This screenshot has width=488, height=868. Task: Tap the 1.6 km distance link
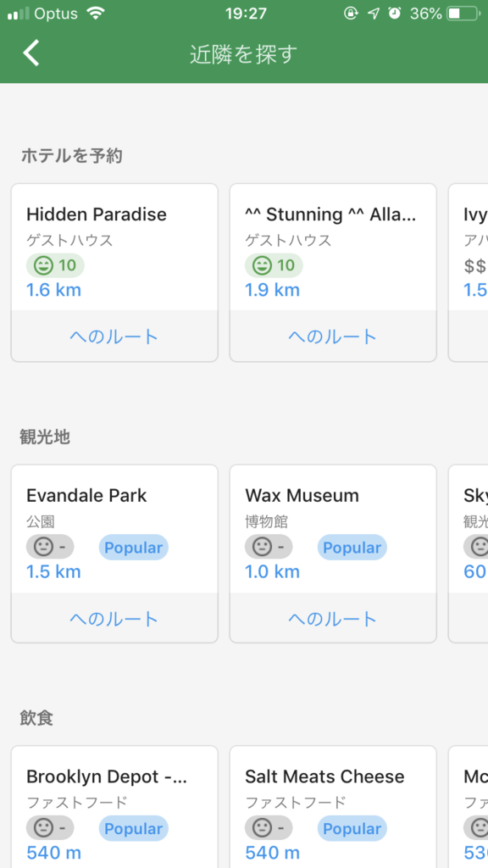click(x=53, y=290)
